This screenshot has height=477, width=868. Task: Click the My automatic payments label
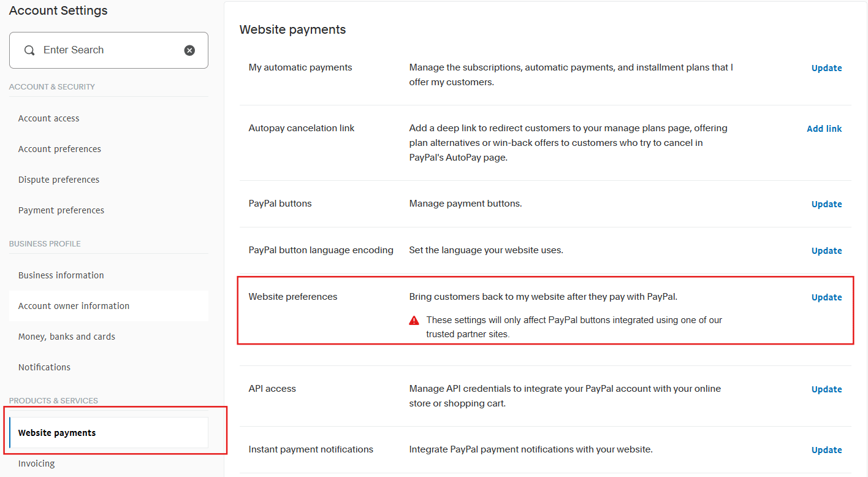pyautogui.click(x=300, y=67)
